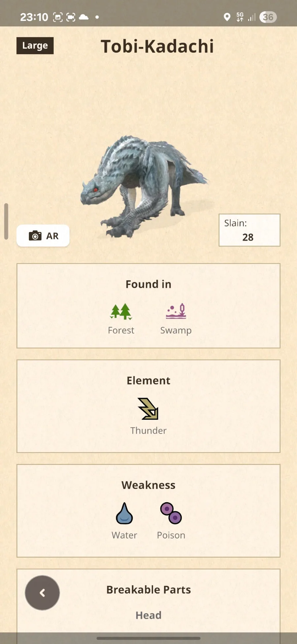
Task: Click the battery indicator showing 36
Action: click(x=268, y=17)
